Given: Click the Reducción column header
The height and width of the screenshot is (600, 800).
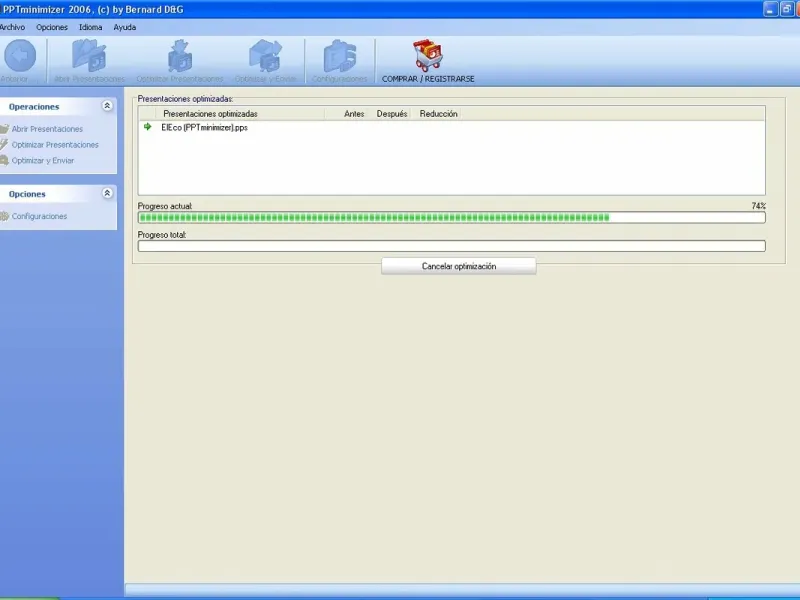Looking at the screenshot, I should tap(438, 114).
